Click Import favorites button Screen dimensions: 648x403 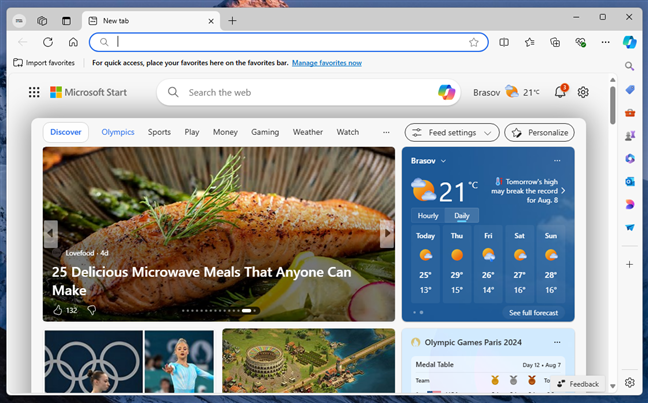(x=44, y=63)
